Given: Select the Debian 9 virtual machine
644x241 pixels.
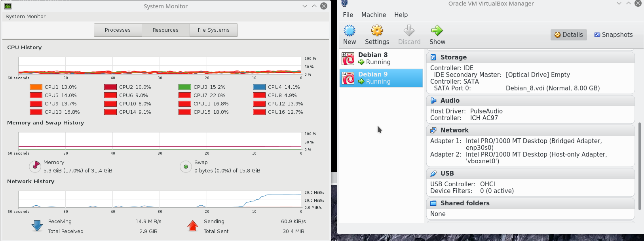Looking at the screenshot, I should point(381,78).
